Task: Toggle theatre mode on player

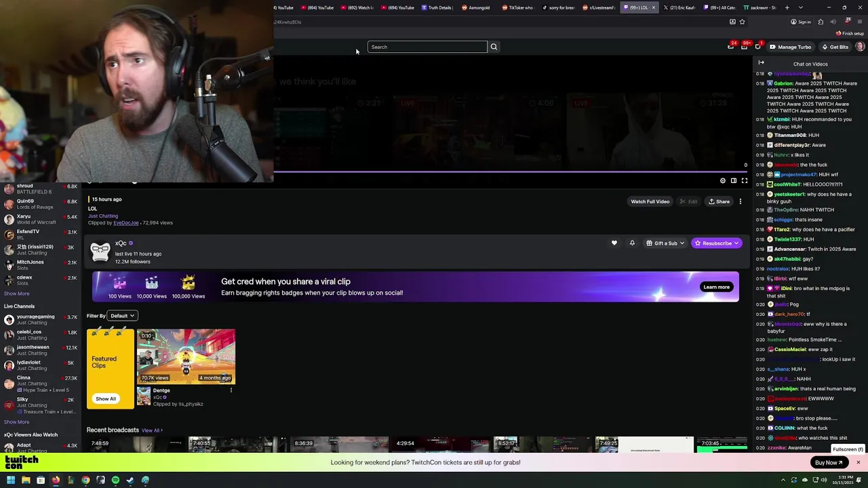Action: (734, 181)
